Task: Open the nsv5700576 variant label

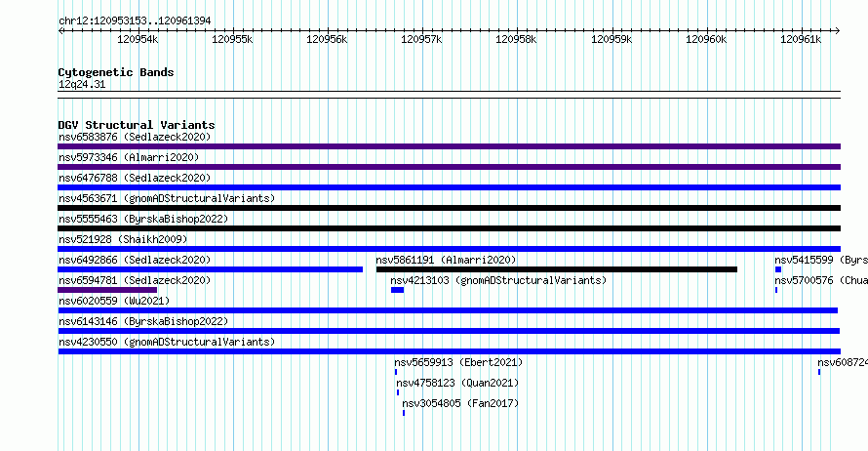Action: (x=821, y=280)
